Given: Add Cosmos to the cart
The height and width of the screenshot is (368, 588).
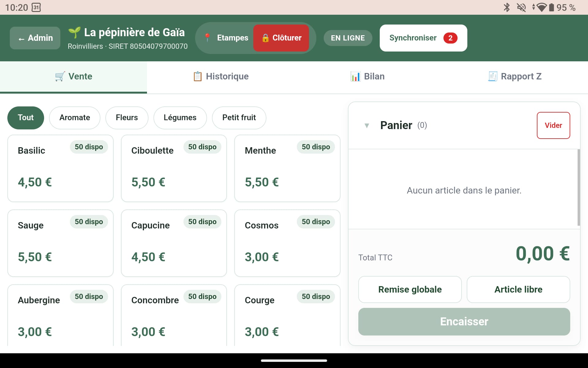Looking at the screenshot, I should coord(287,243).
